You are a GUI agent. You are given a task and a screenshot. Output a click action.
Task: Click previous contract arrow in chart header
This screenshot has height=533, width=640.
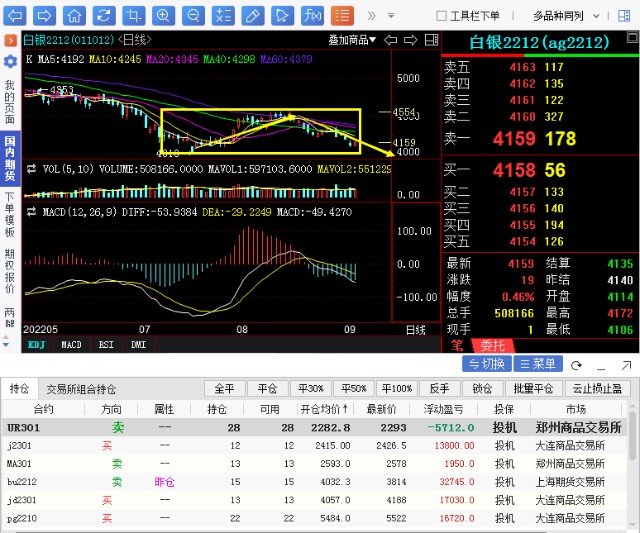click(x=391, y=40)
